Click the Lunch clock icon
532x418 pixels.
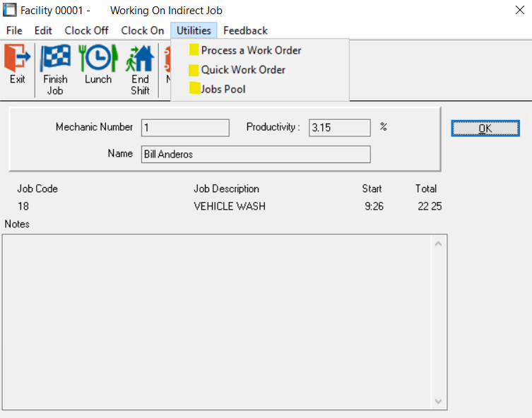click(x=98, y=57)
